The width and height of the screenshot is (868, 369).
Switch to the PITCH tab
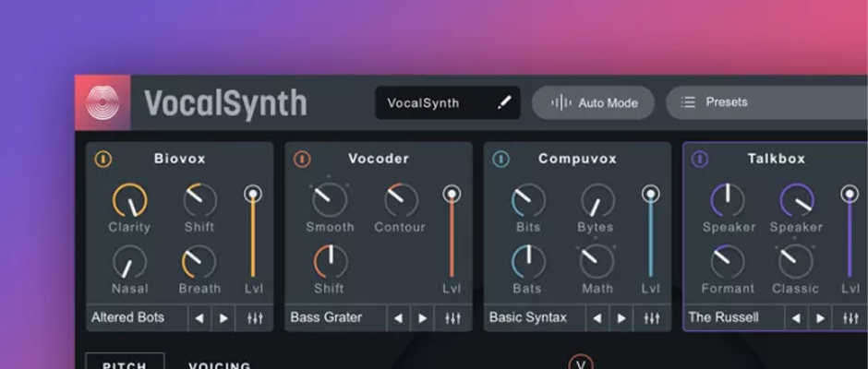tap(125, 362)
